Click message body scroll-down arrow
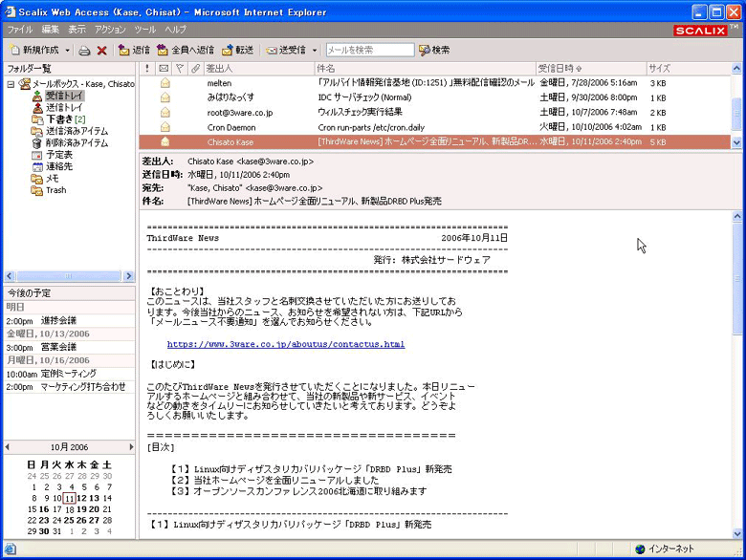The image size is (746, 560). [x=736, y=534]
